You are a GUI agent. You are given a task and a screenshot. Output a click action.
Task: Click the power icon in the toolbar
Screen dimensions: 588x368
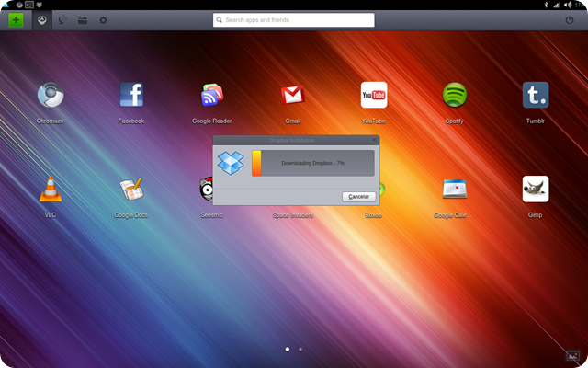point(570,20)
